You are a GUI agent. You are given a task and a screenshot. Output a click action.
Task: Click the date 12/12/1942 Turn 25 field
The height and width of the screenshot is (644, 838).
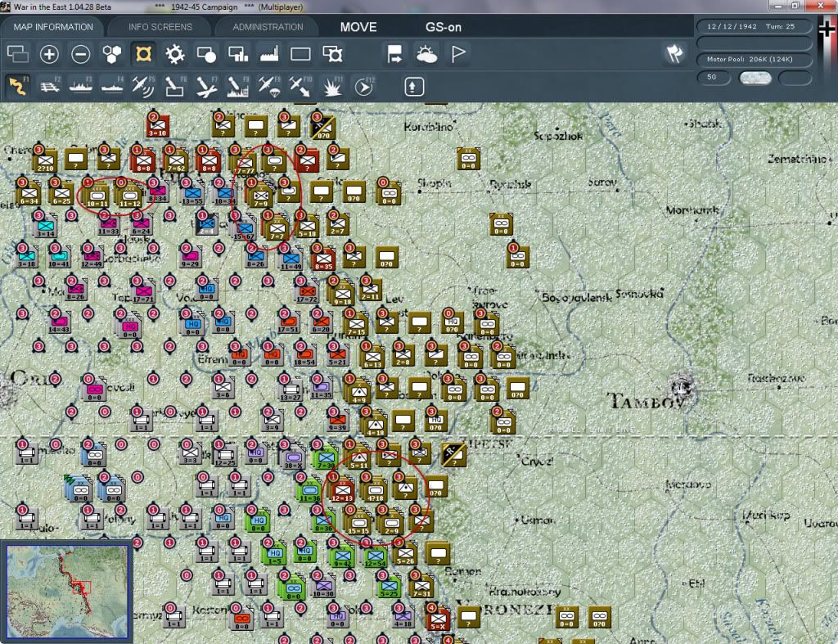click(x=754, y=26)
